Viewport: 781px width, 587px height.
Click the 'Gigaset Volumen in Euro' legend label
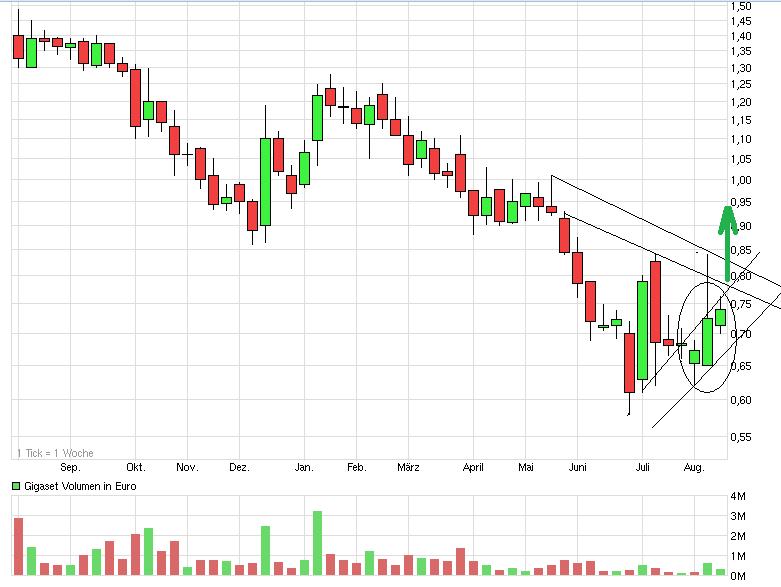pyautogui.click(x=80, y=486)
